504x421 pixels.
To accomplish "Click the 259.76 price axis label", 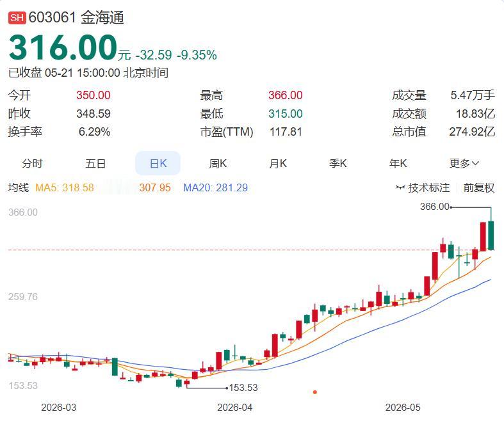I will coord(23,296).
